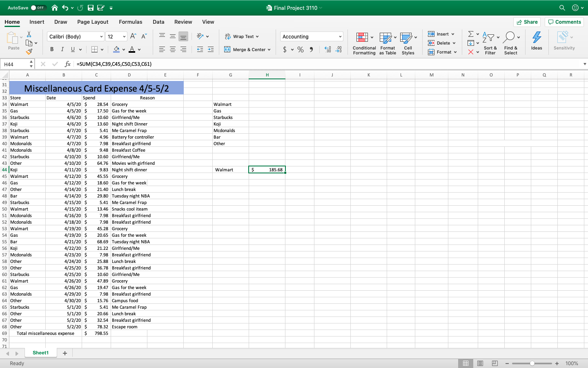The width and height of the screenshot is (588, 368).
Task: Expand the Merge & Center dropdown arrow
Action: pyautogui.click(x=269, y=50)
